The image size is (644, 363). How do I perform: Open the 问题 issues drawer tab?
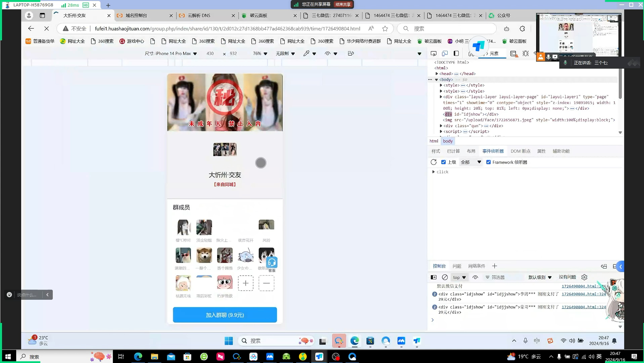(x=457, y=266)
